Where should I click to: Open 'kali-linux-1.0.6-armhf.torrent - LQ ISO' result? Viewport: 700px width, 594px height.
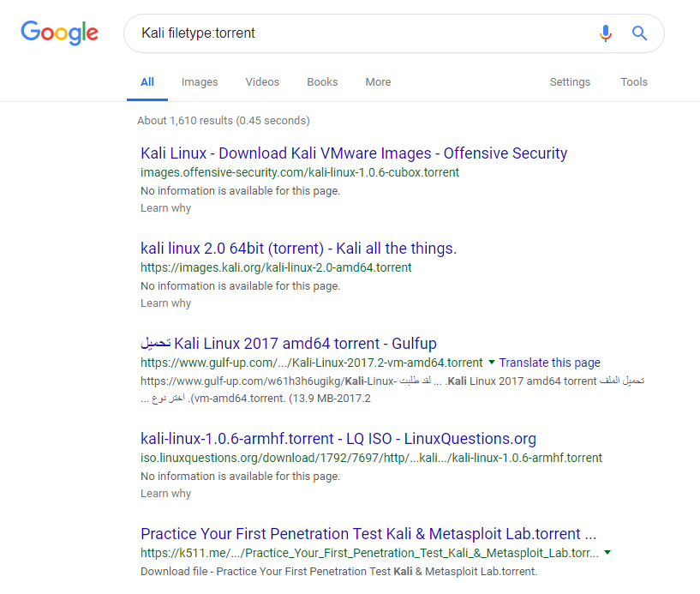point(338,439)
